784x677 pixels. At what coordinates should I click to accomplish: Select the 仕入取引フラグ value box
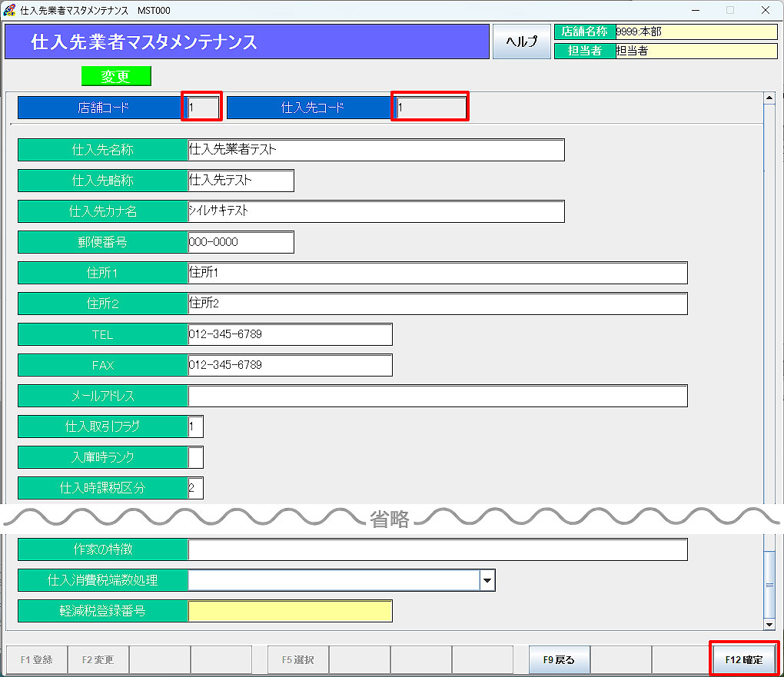195,426
